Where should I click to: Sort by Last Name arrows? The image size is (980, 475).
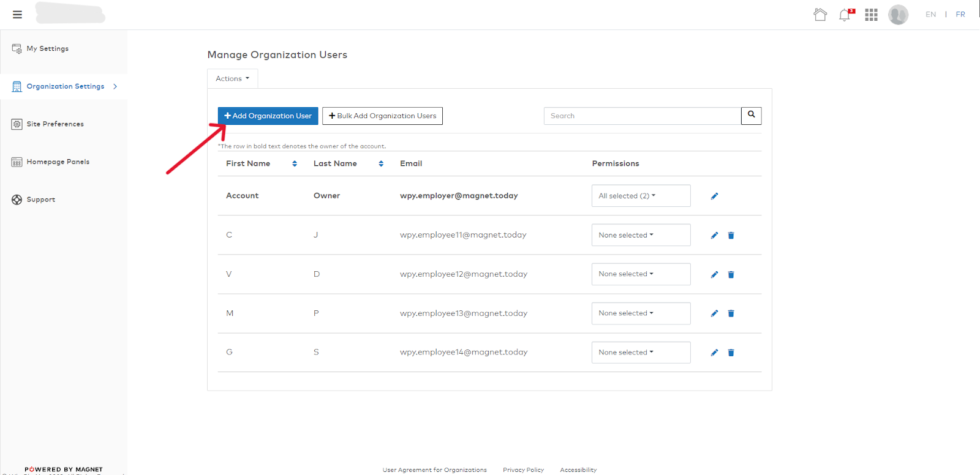point(381,163)
